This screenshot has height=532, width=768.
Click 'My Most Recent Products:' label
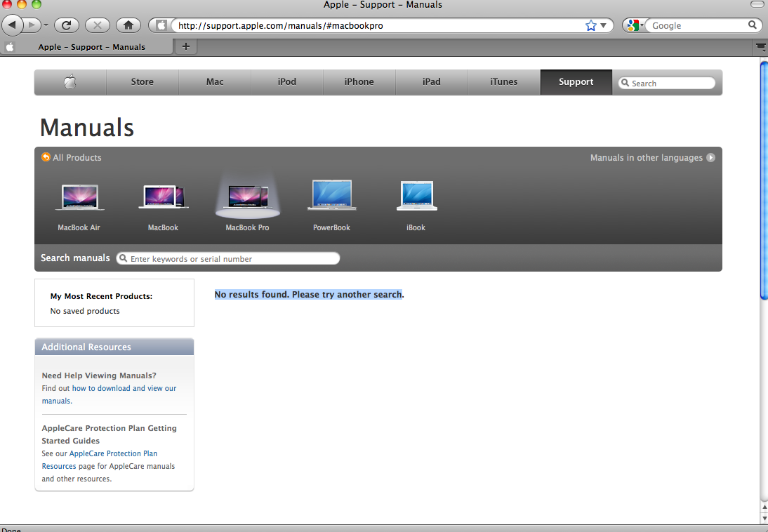[101, 296]
